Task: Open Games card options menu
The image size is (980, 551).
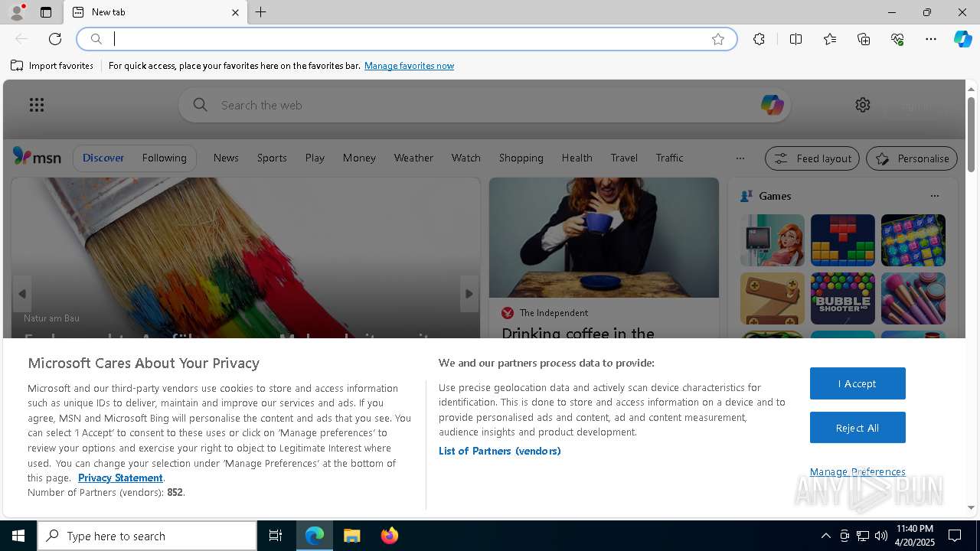Action: [934, 196]
